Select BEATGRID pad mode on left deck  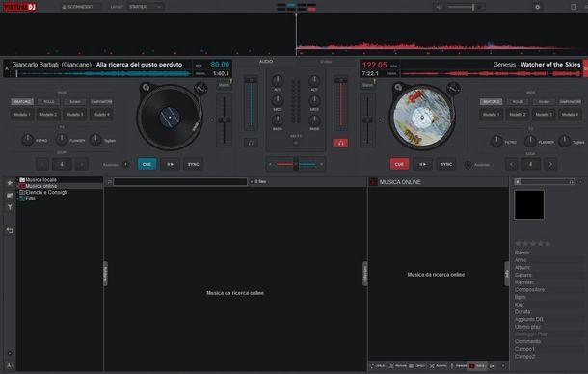click(22, 101)
